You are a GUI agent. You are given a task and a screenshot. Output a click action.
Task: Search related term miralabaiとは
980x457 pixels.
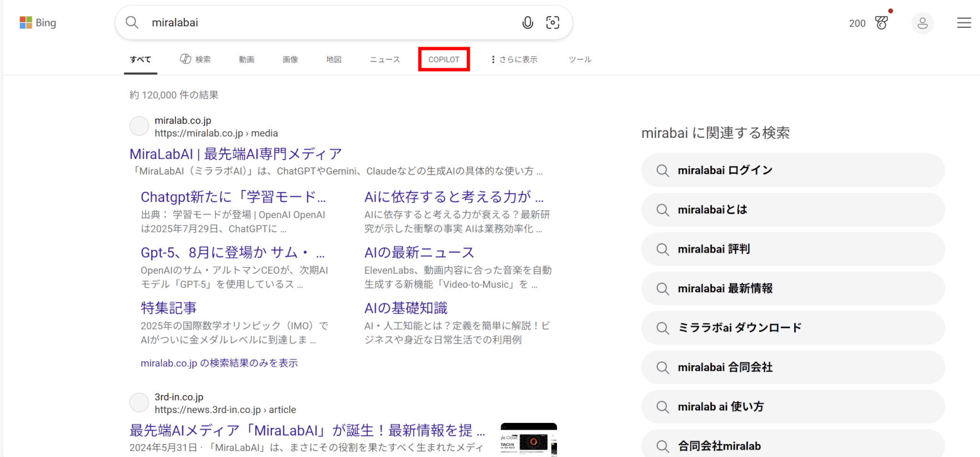(793, 210)
